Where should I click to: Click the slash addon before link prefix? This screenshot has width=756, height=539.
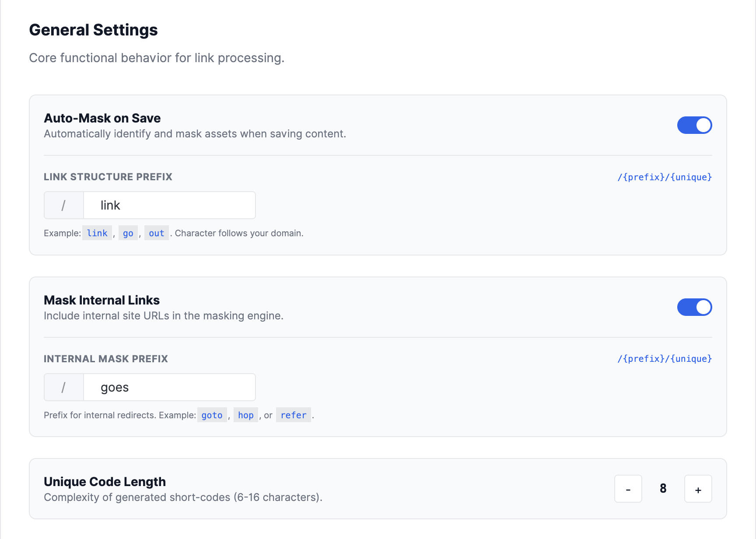click(x=64, y=205)
